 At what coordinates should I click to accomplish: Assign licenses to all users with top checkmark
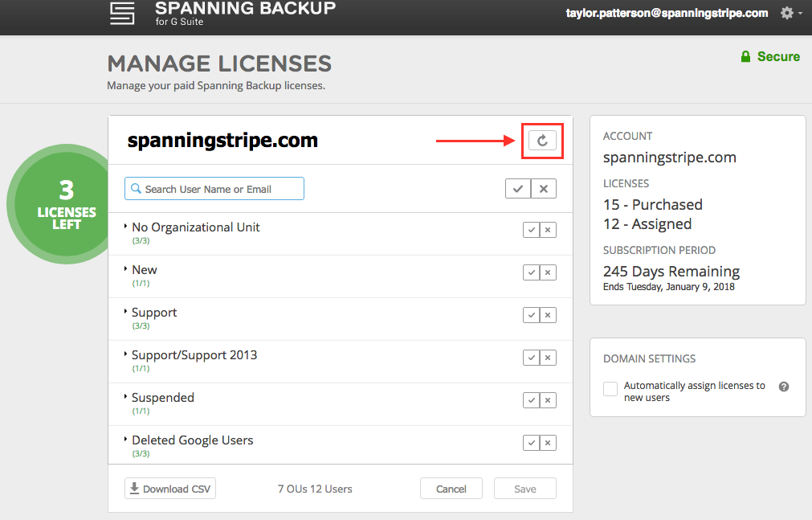(518, 189)
